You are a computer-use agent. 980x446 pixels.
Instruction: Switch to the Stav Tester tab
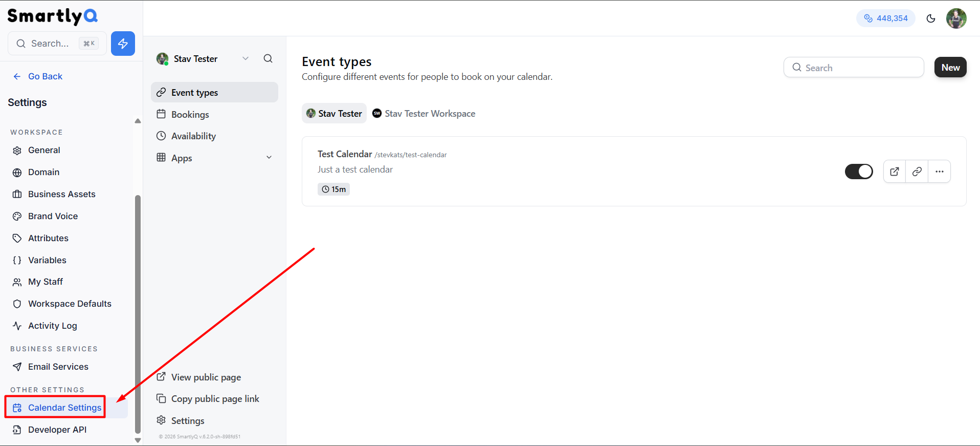point(334,113)
